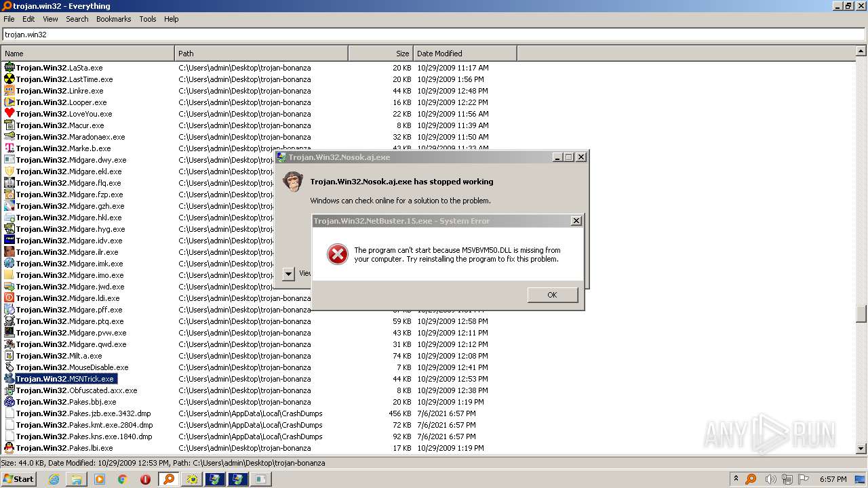Screen dimensions: 868x488
Task: Click the red error icon in System Error dialog
Action: [337, 254]
